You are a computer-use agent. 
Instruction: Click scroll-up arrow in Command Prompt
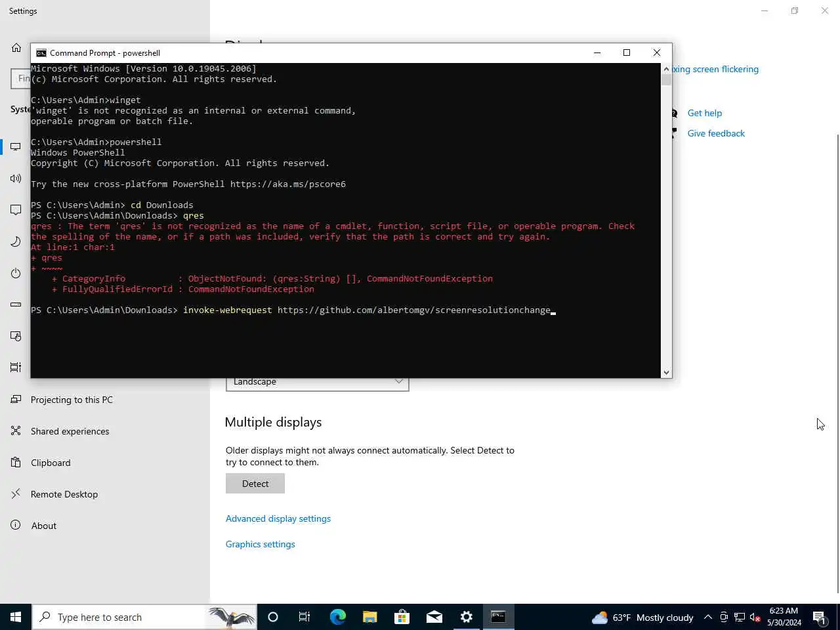pos(666,69)
